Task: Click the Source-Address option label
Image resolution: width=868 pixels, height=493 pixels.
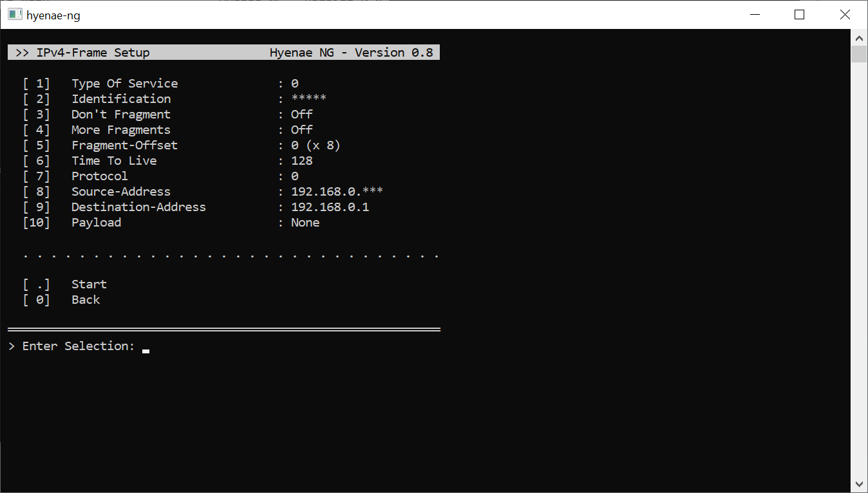Action: pos(121,192)
